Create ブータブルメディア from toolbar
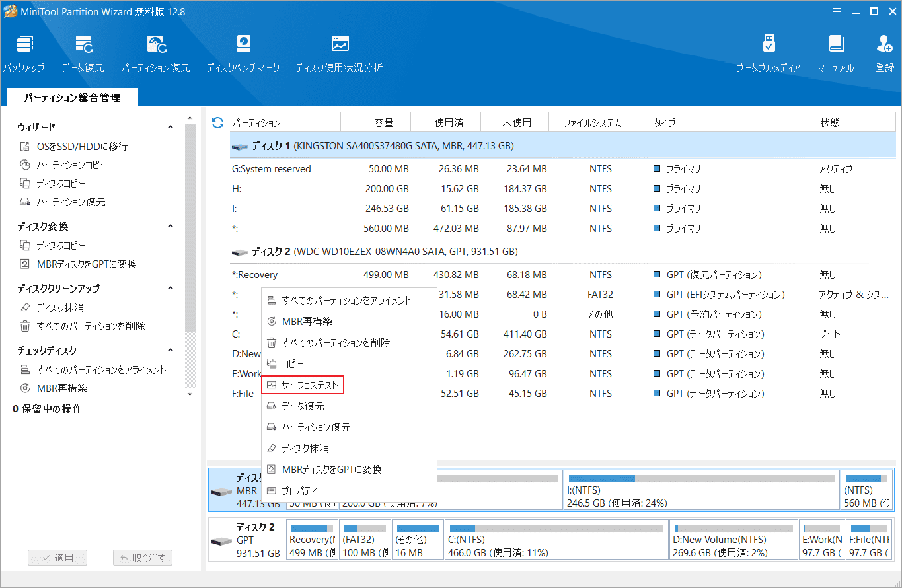902x588 pixels. (x=769, y=54)
